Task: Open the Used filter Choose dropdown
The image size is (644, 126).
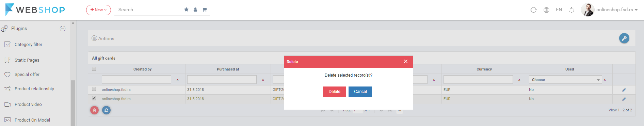Action: [565, 80]
